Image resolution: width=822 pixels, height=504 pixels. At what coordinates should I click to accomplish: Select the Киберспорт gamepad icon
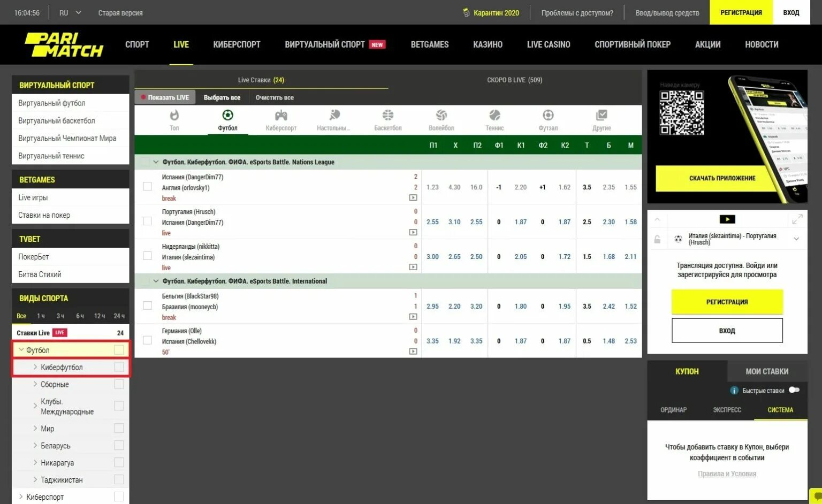pyautogui.click(x=281, y=115)
